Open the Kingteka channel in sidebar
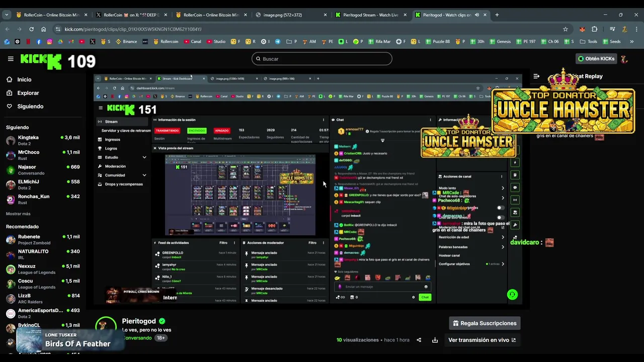644x362 pixels. pyautogui.click(x=43, y=140)
